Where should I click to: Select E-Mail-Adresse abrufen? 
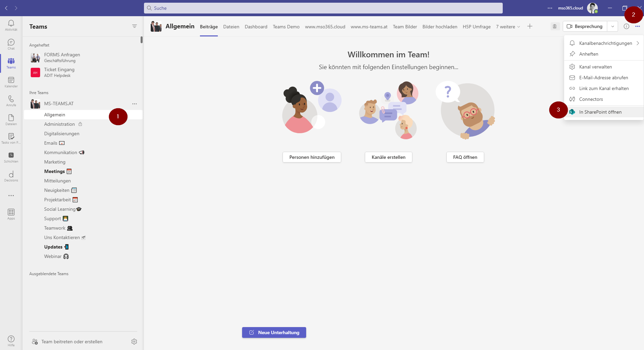point(604,78)
